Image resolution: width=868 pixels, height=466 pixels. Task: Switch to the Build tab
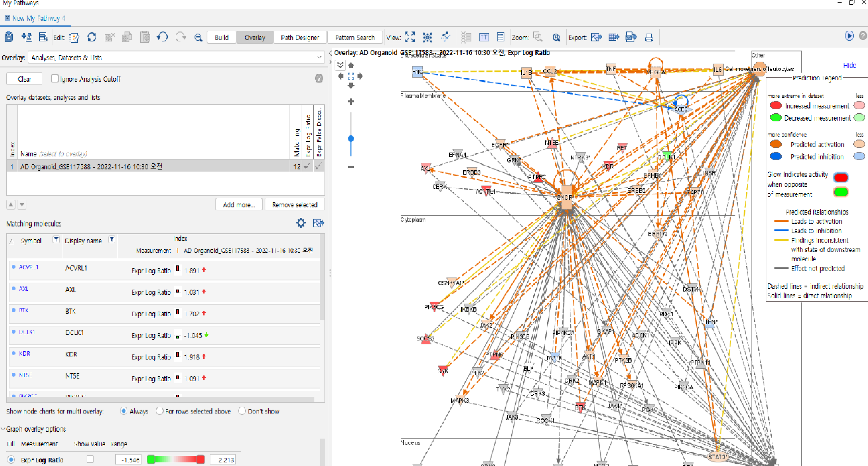point(221,38)
